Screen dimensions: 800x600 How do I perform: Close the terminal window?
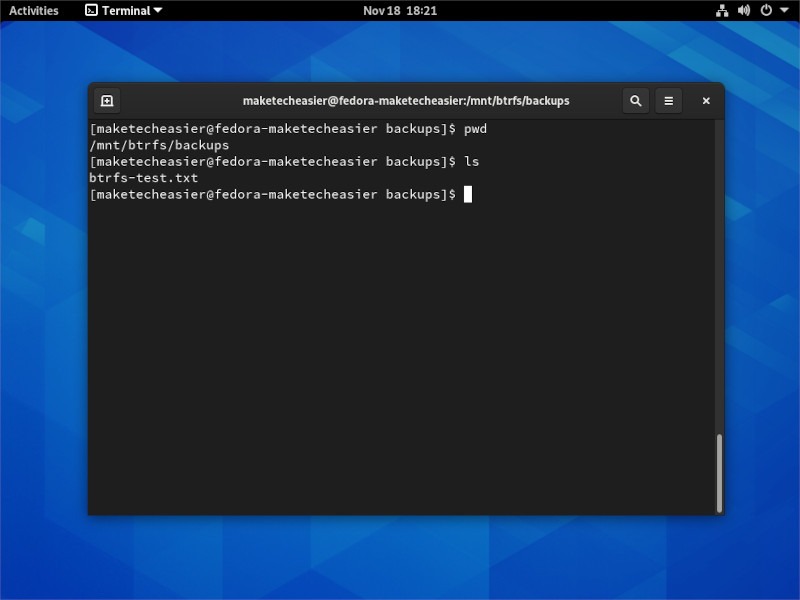705,100
